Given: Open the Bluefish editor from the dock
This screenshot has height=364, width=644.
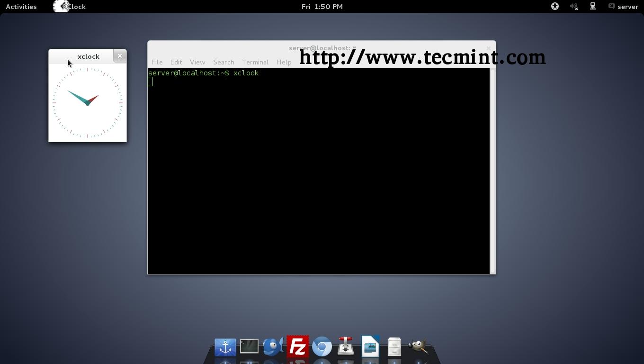Looking at the screenshot, I should click(x=273, y=346).
